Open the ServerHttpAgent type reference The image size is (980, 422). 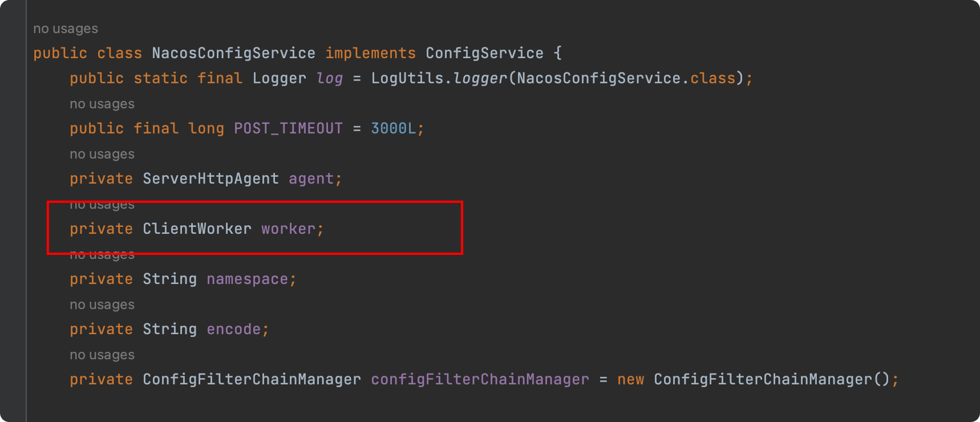[x=210, y=178]
